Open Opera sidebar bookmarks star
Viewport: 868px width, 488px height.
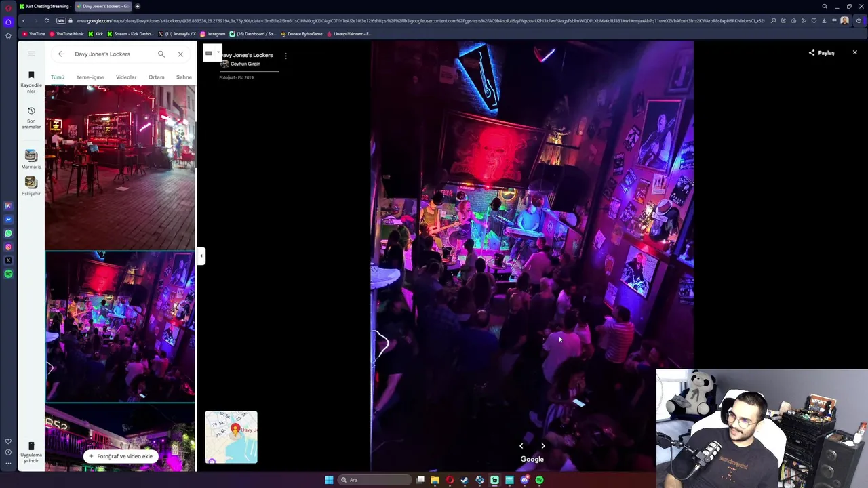[8, 35]
